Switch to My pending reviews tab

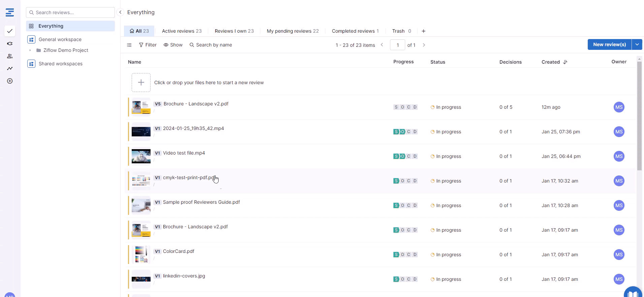point(292,31)
